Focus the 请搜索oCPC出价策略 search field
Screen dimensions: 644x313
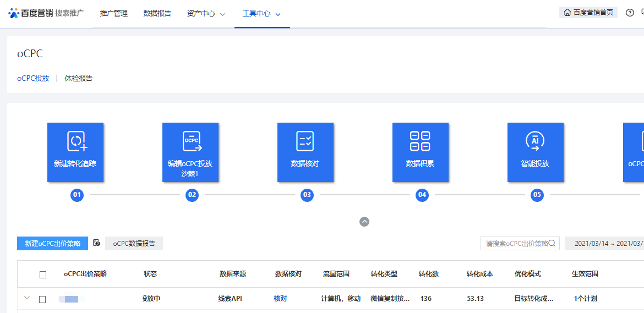click(520, 243)
